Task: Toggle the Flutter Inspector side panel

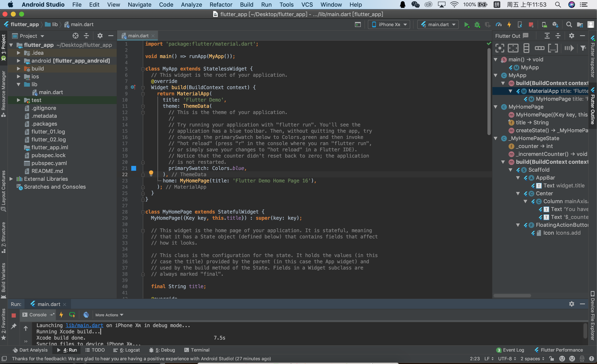Action: click(593, 58)
